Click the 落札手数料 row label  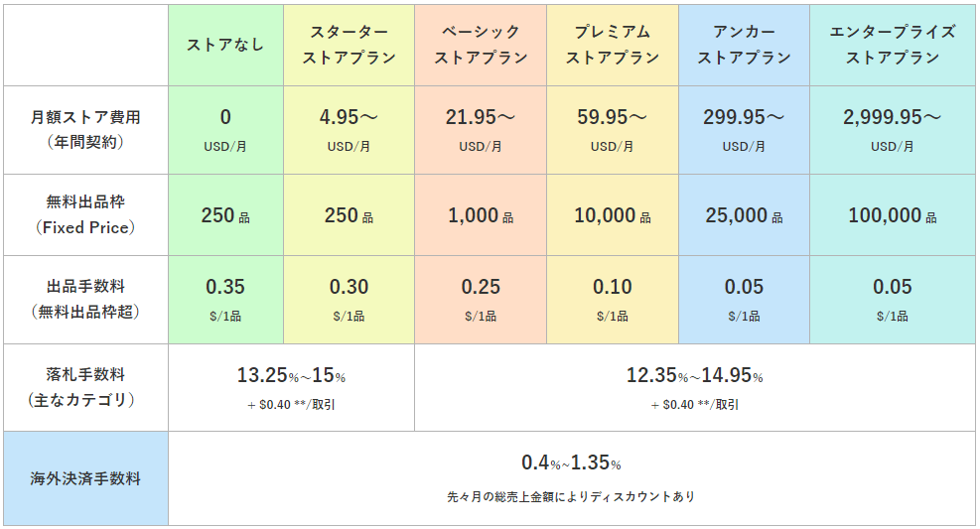(x=85, y=387)
